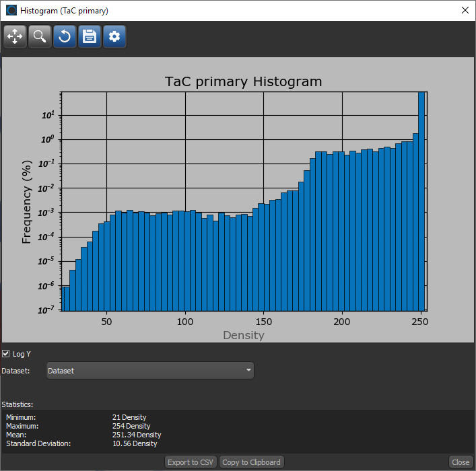Viewport: 476px width, 471px height.
Task: Save the histogram using the floppy disk icon
Action: (90, 37)
